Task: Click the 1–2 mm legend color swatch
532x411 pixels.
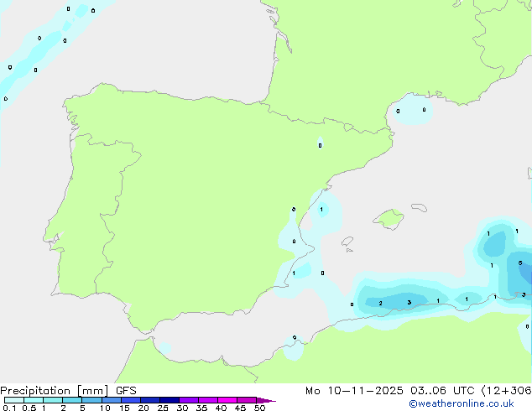Action: click(53, 400)
